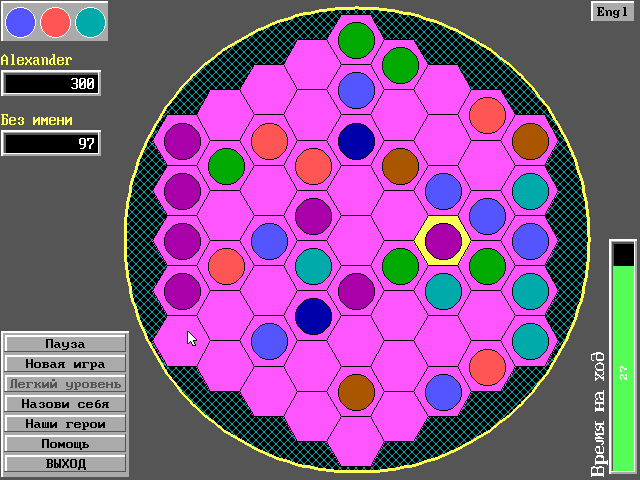The height and width of the screenshot is (480, 640).
Task: Click the blue ball left of the left-side teal ball
Action: pyautogui.click(x=269, y=241)
